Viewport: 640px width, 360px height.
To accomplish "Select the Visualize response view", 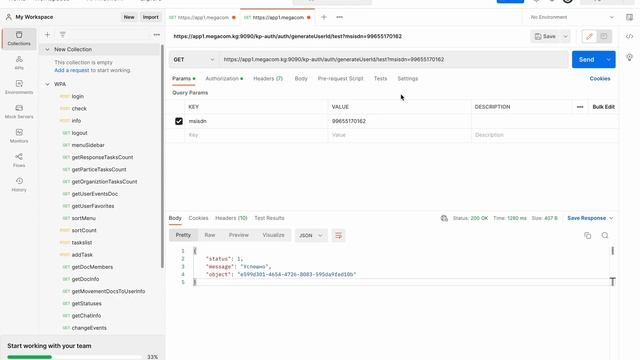I will 273,235.
